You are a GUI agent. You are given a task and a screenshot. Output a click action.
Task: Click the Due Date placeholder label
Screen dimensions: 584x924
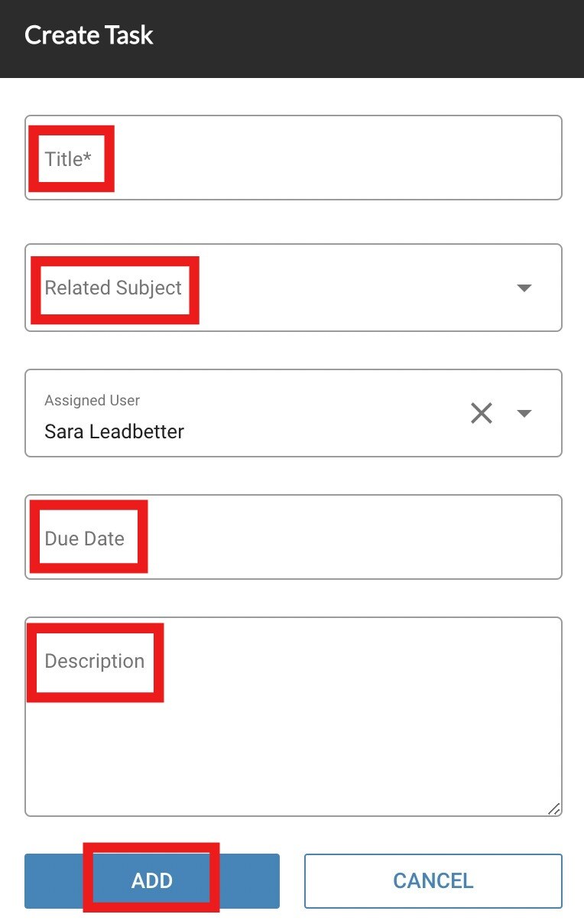tap(84, 538)
